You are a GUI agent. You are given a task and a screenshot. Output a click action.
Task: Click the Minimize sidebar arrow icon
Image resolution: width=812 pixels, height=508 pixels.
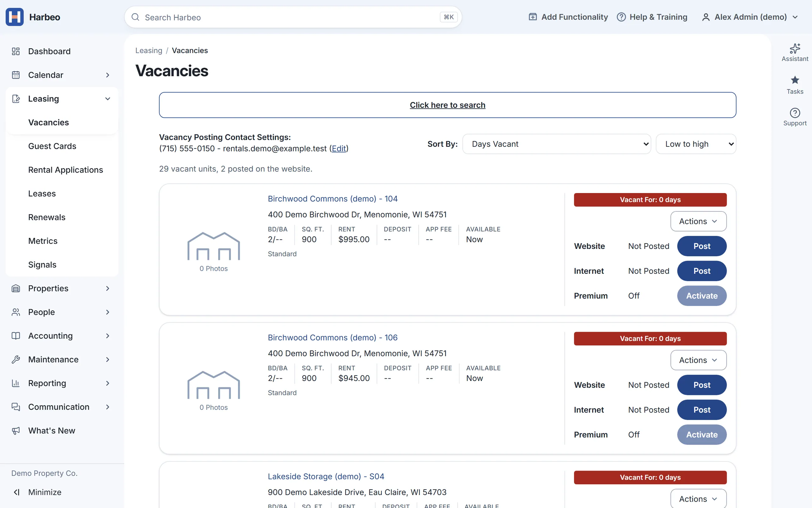click(16, 492)
